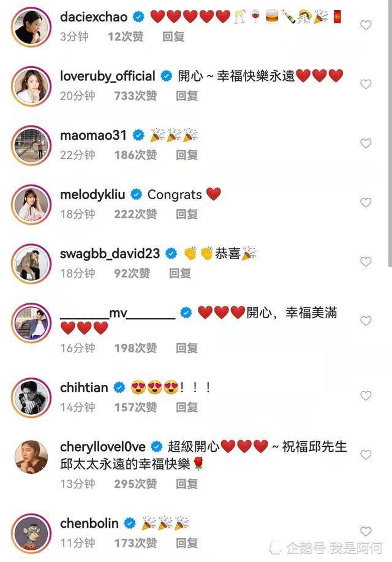
Task: Click the scrollbar on the right edge
Action: pyautogui.click(x=390, y=132)
